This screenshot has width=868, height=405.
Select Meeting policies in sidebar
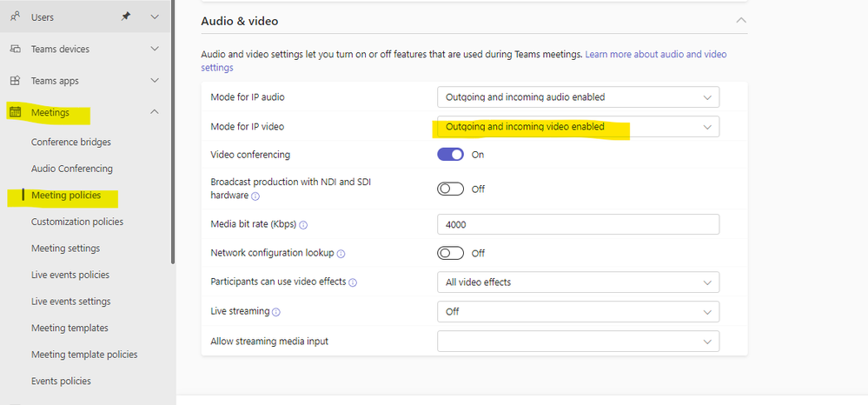tap(66, 195)
